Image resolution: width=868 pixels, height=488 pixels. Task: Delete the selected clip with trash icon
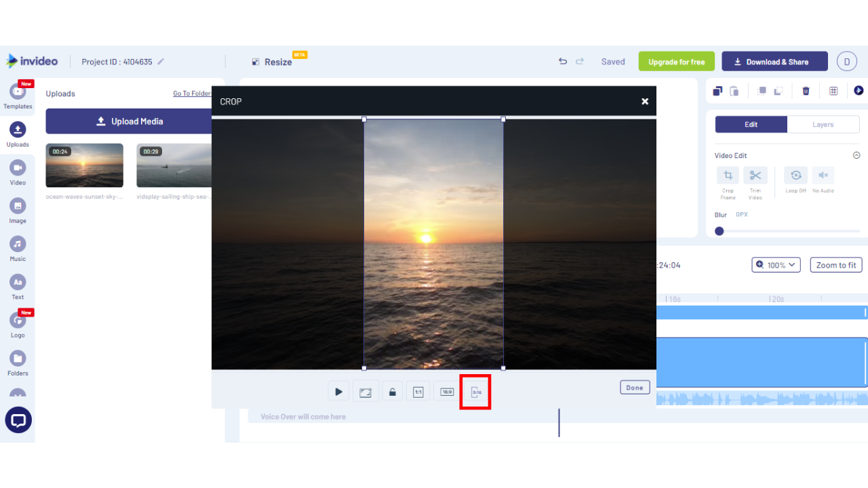tap(806, 90)
